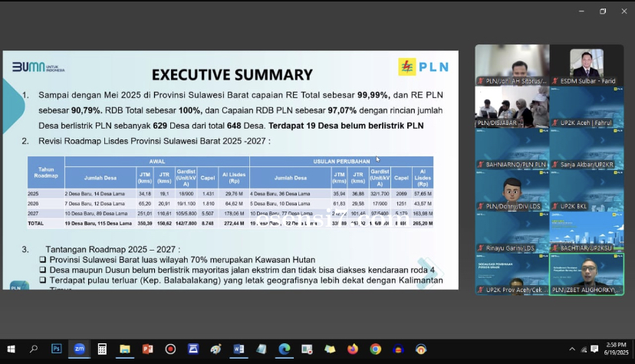Viewport: 635px width, 364px height.
Task: Launch Firefox from the taskbar
Action: tap(352, 349)
